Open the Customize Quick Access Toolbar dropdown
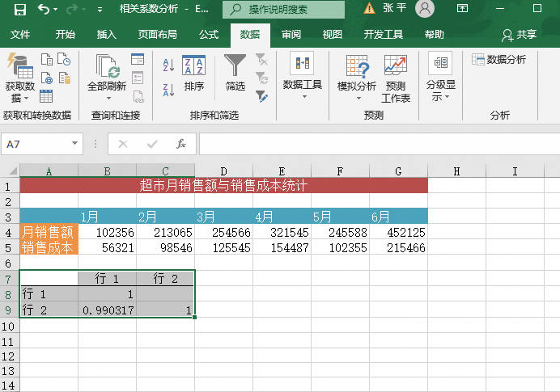The height and width of the screenshot is (392, 560). click(100, 10)
